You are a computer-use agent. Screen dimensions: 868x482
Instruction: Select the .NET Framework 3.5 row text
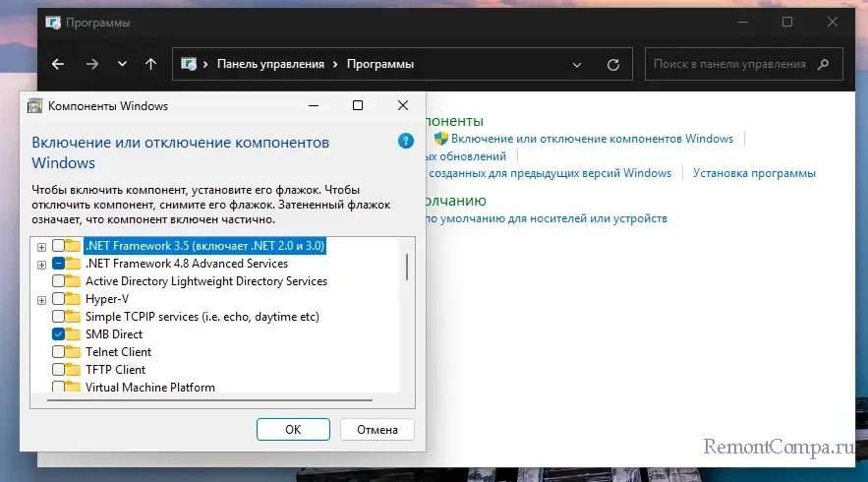(204, 246)
